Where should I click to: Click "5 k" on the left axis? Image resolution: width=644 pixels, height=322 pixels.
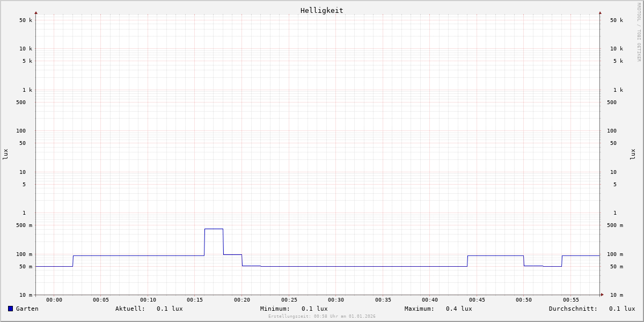pos(27,61)
